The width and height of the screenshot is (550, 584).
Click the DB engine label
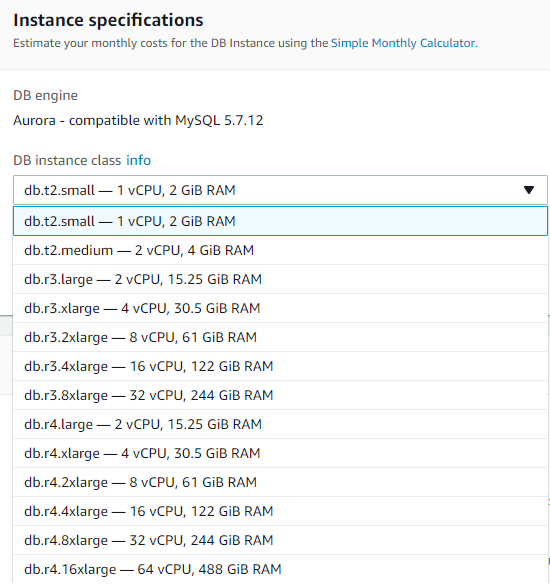pyautogui.click(x=45, y=96)
